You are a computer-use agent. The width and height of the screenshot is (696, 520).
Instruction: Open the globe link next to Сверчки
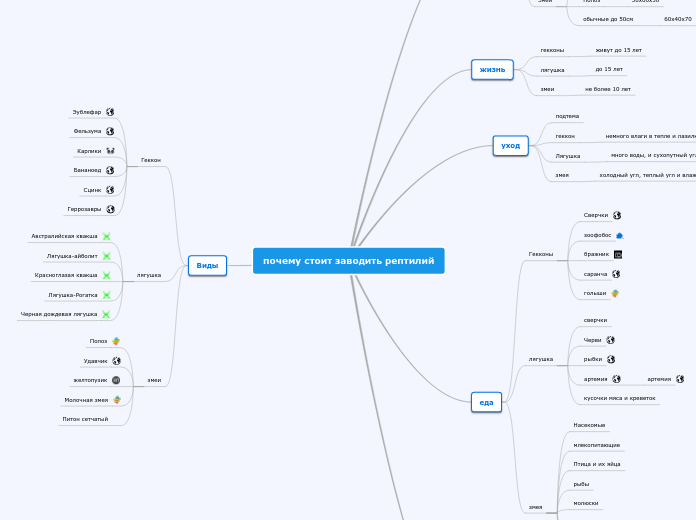click(617, 215)
